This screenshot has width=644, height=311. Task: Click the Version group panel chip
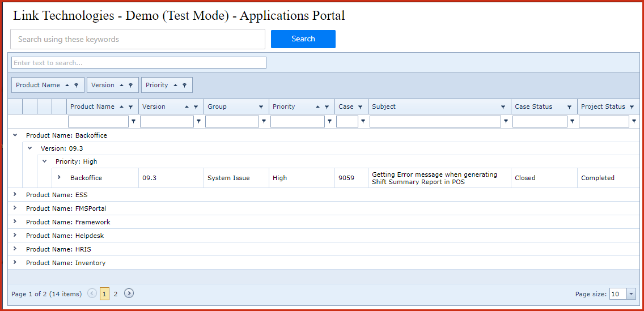[113, 85]
